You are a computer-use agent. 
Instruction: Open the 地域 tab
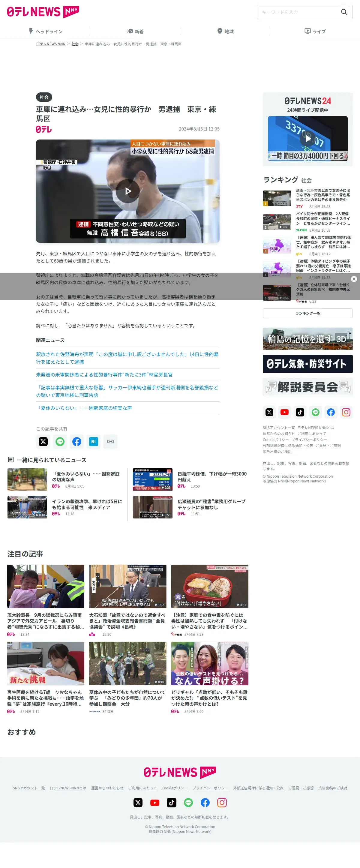click(x=225, y=31)
